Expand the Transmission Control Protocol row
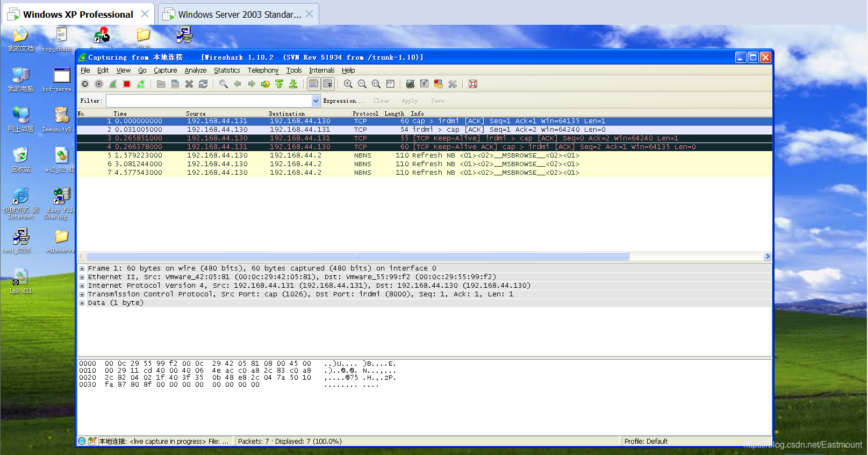The width and height of the screenshot is (868, 455). 82,294
